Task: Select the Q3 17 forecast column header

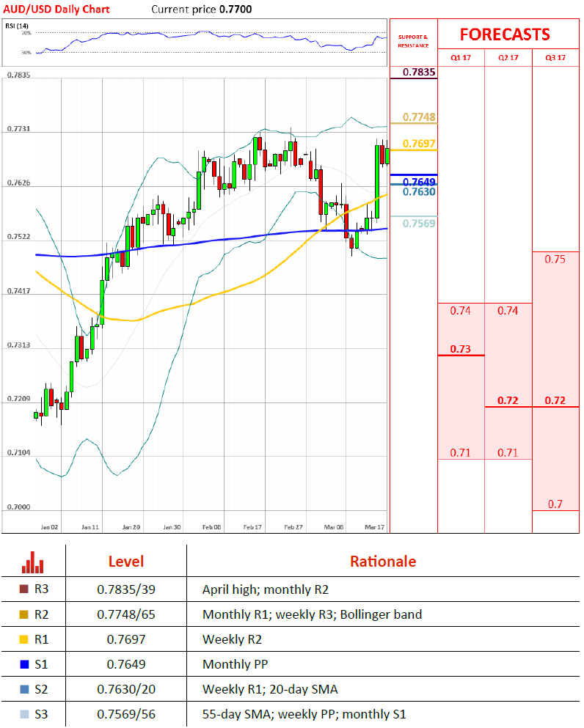Action: 555,58
